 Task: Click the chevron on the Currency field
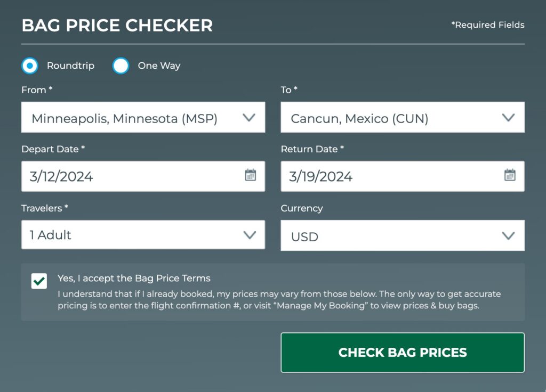coord(508,234)
